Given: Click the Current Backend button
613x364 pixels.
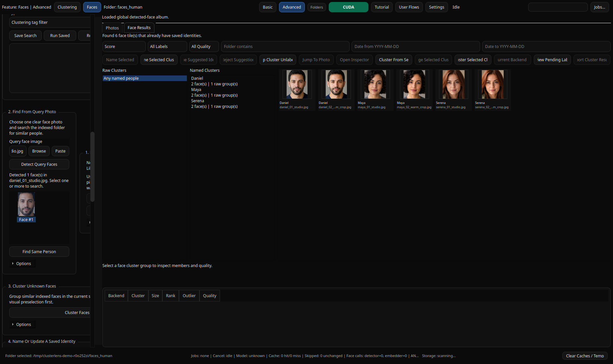Looking at the screenshot, I should click(x=512, y=60).
